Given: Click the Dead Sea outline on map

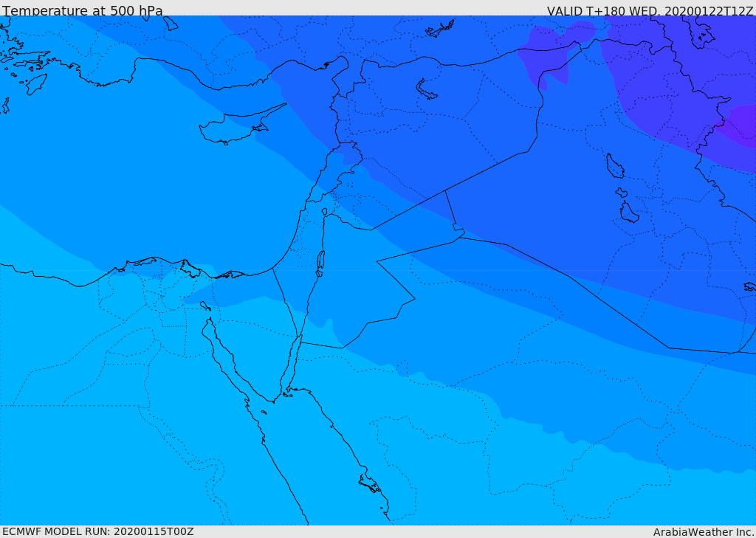Looking at the screenshot, I should [320, 263].
